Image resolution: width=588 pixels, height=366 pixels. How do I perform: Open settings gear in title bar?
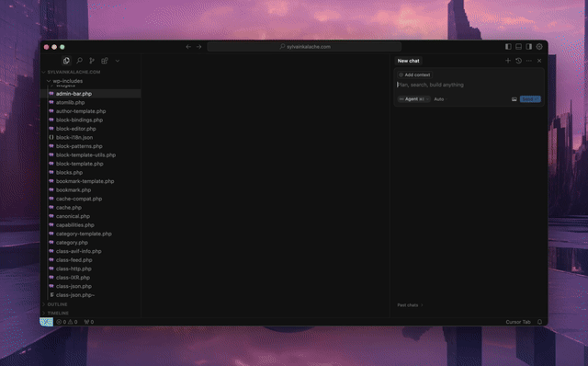[539, 47]
